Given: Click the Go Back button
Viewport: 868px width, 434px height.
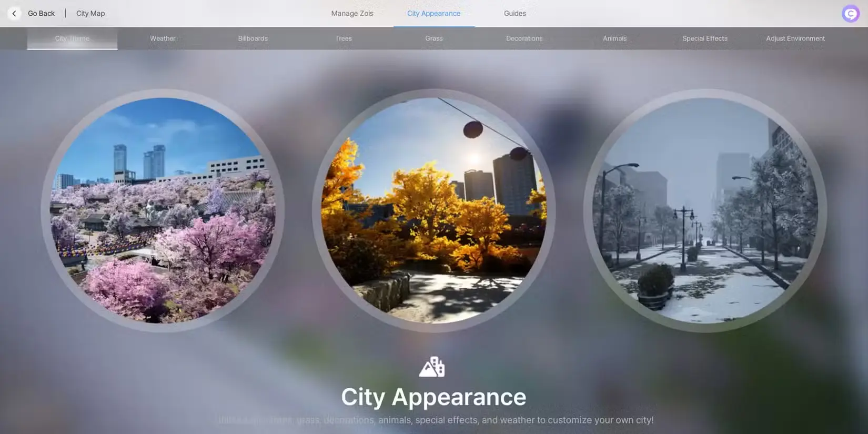Looking at the screenshot, I should click(x=41, y=13).
